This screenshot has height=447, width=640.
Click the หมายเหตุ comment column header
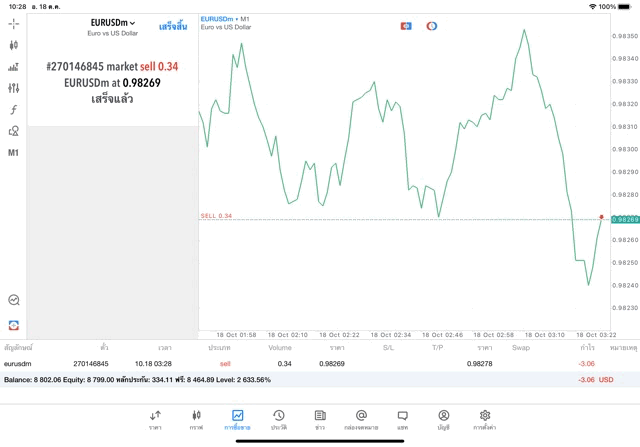click(623, 348)
